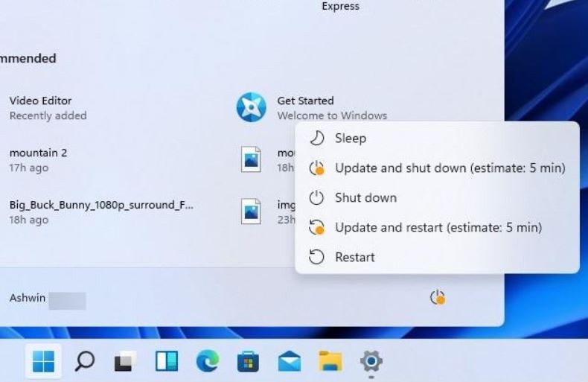Image resolution: width=588 pixels, height=382 pixels.
Task: Choose Update and shut down option
Action: pyautogui.click(x=437, y=168)
